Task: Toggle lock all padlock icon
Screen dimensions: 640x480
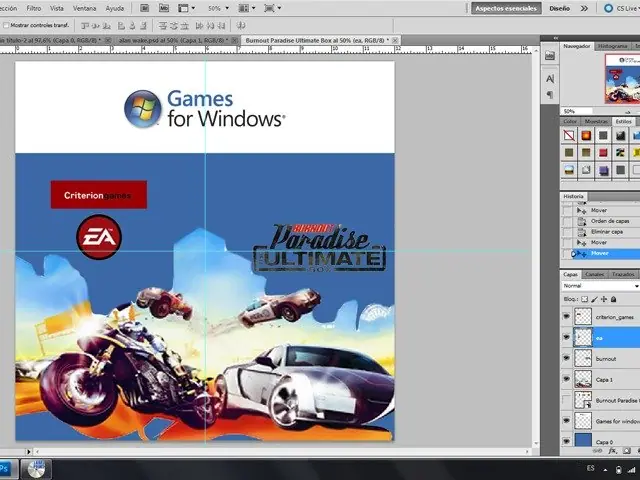Action: pos(613,300)
